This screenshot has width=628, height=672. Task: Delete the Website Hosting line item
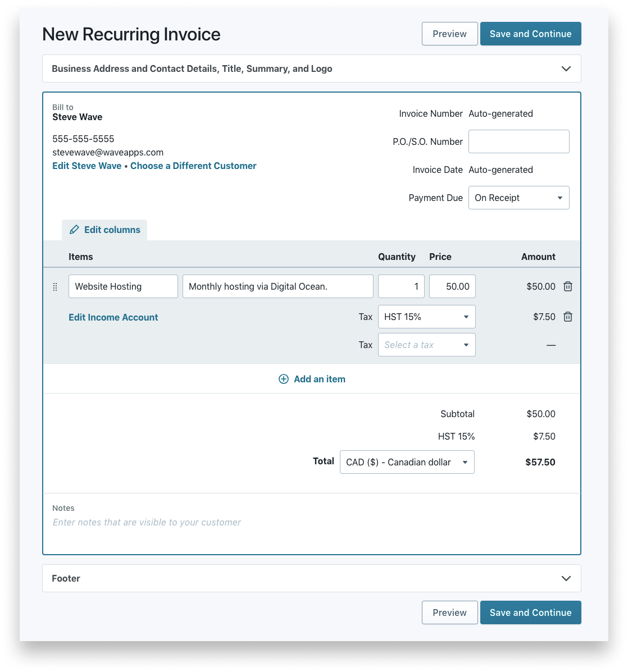pos(567,286)
